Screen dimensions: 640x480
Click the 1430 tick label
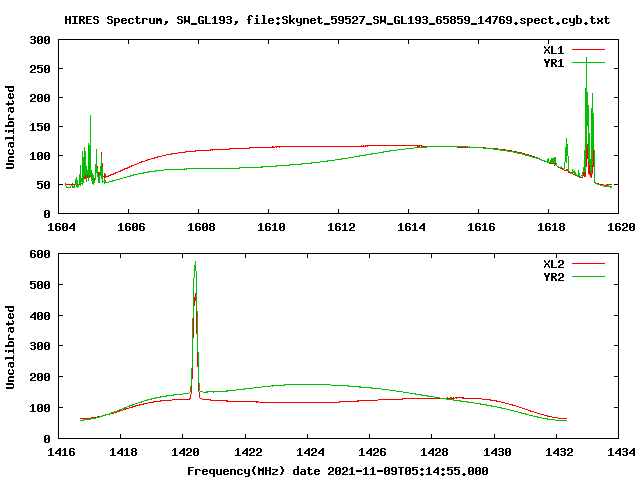(x=497, y=452)
